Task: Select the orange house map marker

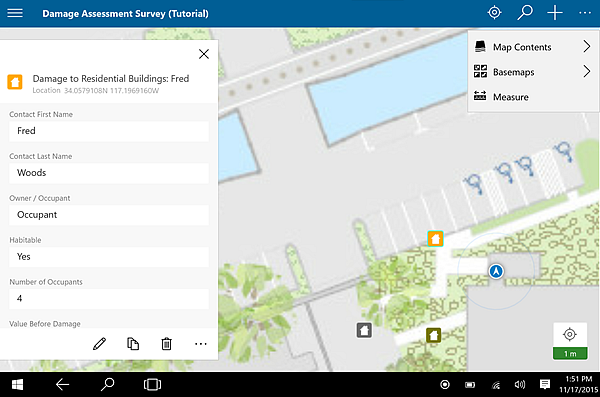Action: [x=435, y=239]
